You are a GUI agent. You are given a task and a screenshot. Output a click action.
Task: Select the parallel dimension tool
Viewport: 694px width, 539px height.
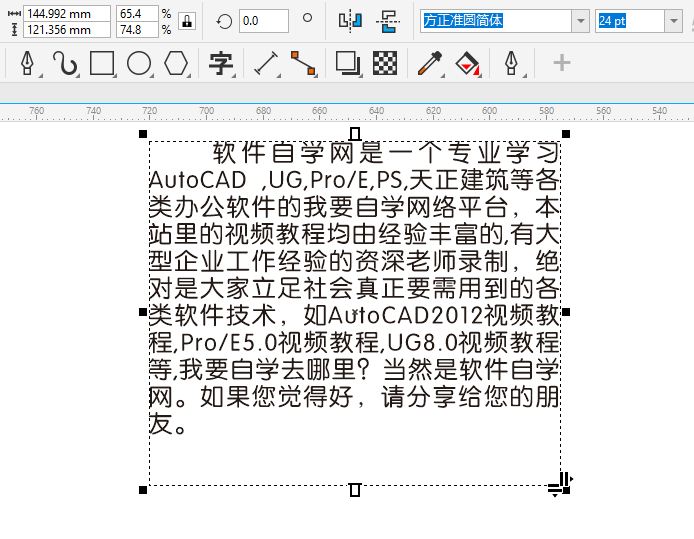(x=266, y=63)
